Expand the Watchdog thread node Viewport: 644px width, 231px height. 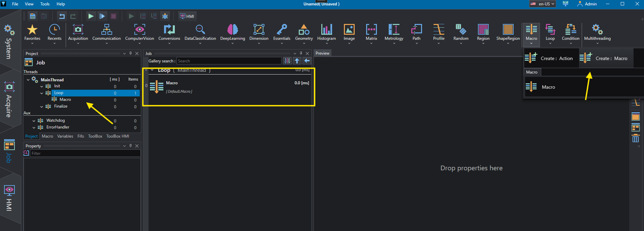tap(34, 121)
